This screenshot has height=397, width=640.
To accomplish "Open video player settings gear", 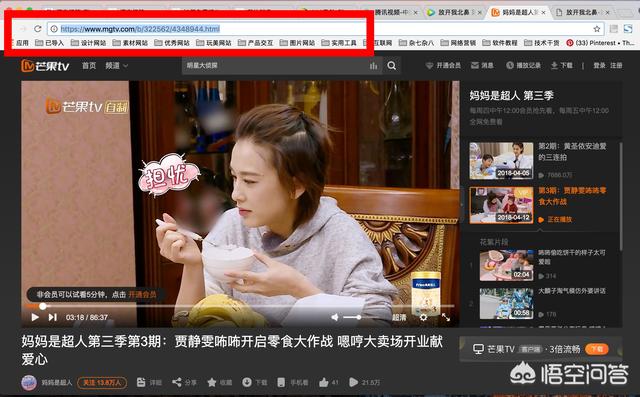I will pyautogui.click(x=423, y=317).
